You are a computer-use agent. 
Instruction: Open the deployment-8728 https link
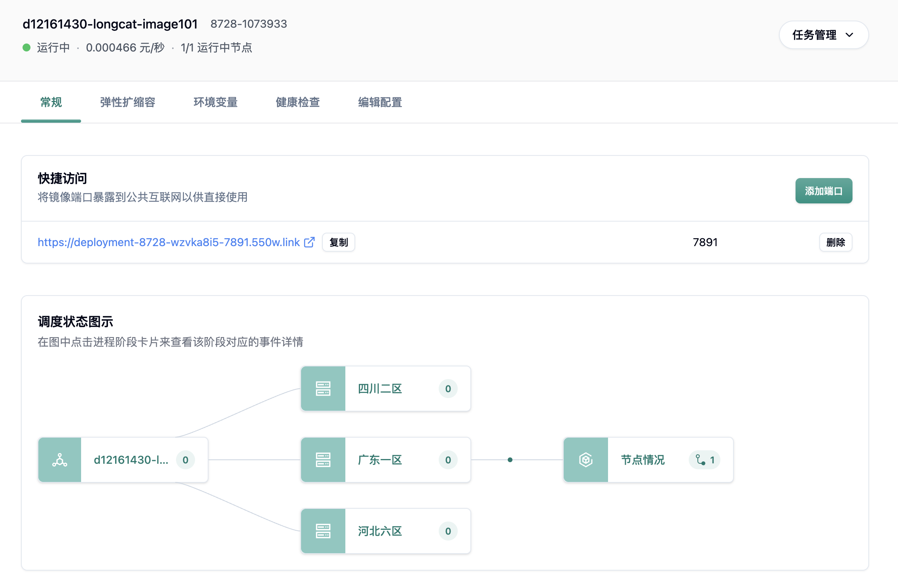[x=169, y=242]
